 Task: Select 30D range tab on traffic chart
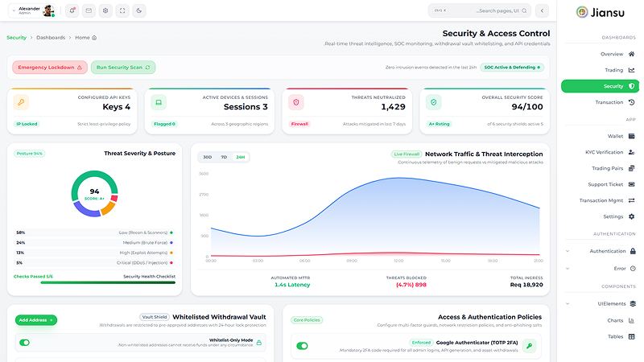point(208,157)
